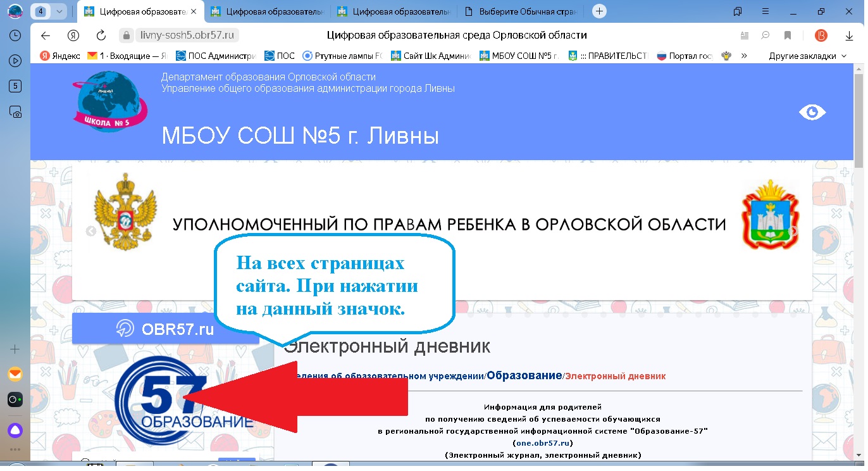Bookmark this page with the flag icon

(788, 35)
